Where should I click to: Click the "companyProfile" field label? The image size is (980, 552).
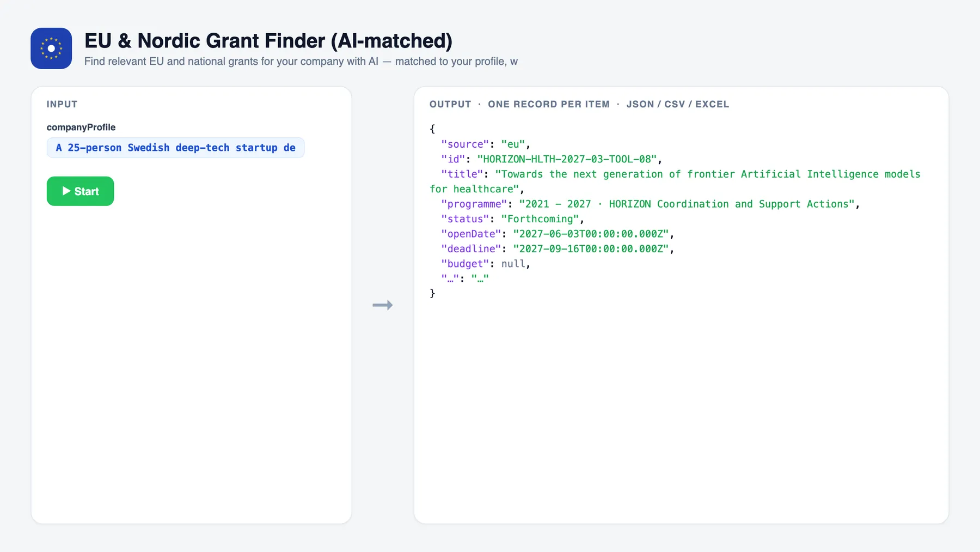(81, 127)
